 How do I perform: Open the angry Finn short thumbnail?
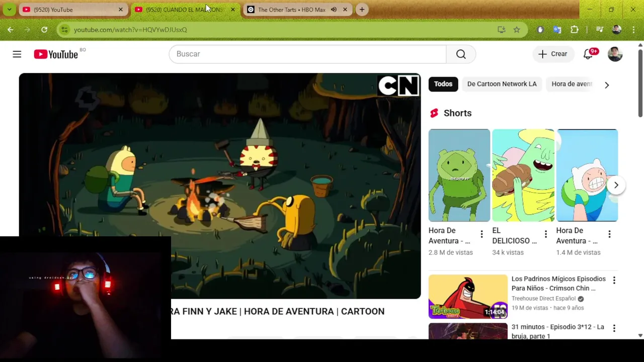[587, 175]
